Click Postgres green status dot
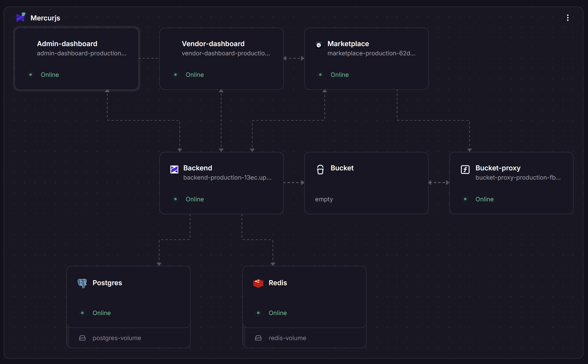Image resolution: width=588 pixels, height=364 pixels. coord(82,313)
